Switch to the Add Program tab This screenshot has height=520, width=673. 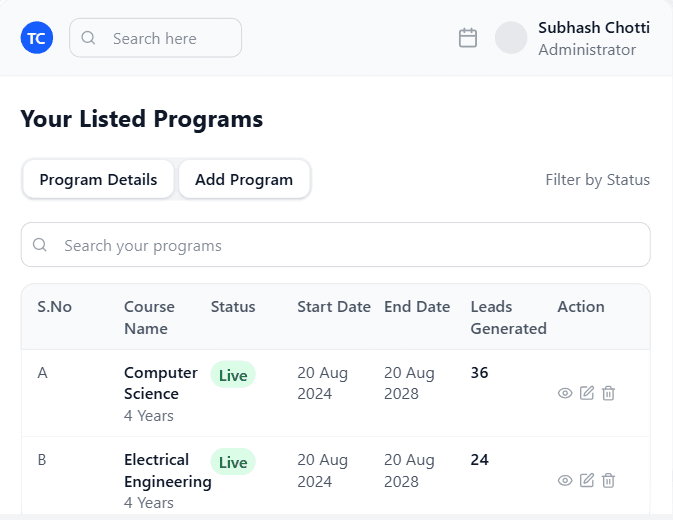point(244,180)
